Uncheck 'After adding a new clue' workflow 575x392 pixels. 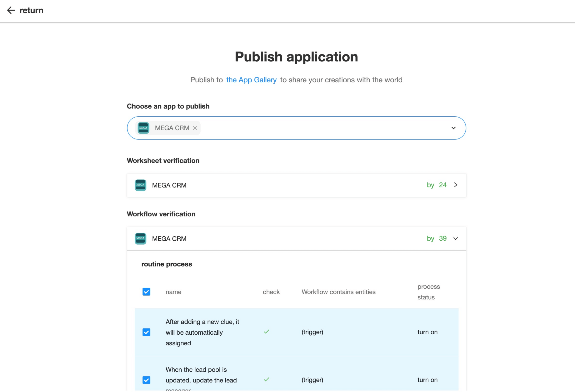[x=146, y=332]
